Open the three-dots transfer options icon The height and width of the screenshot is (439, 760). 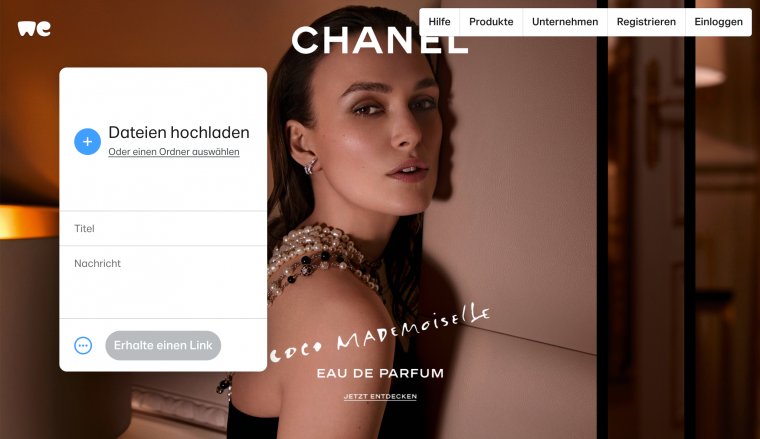point(83,345)
